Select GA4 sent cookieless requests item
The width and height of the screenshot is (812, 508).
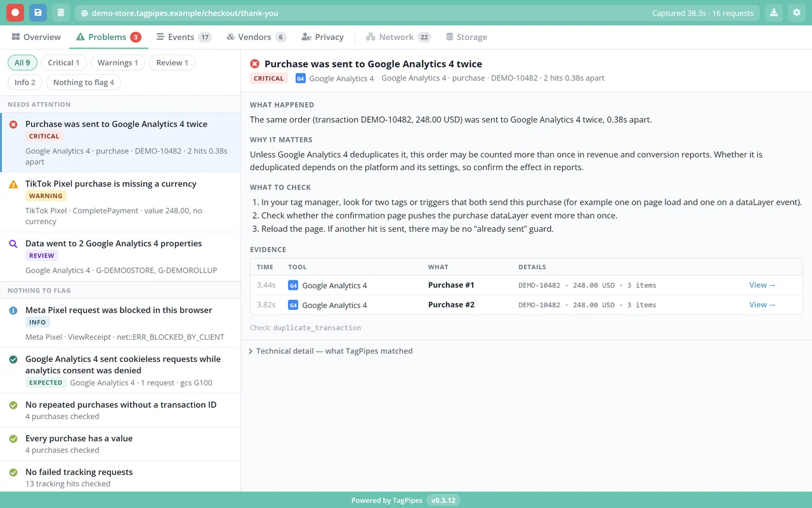121,371
